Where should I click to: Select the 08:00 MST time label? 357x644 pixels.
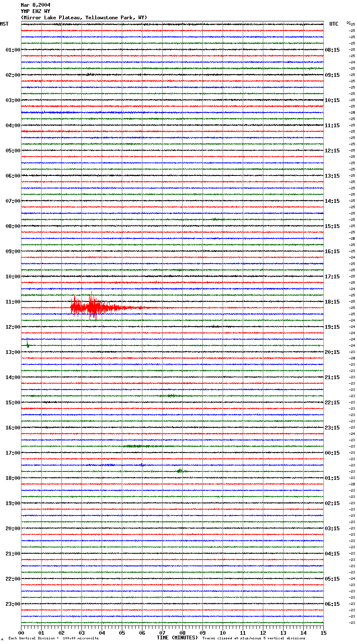coord(13,226)
